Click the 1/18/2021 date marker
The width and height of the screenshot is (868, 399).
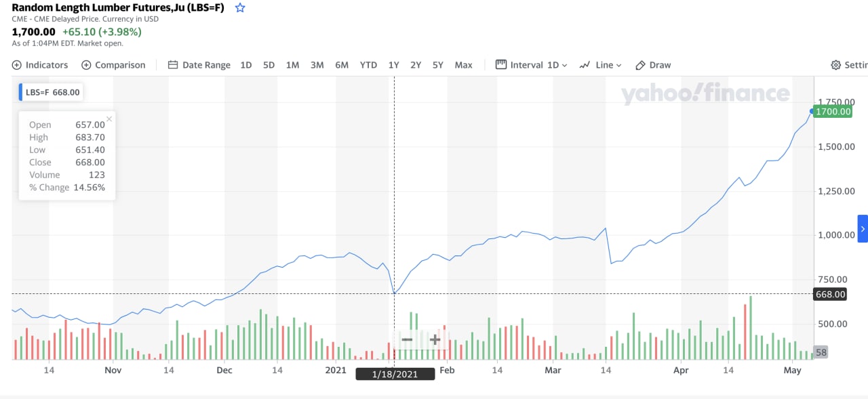[395, 374]
